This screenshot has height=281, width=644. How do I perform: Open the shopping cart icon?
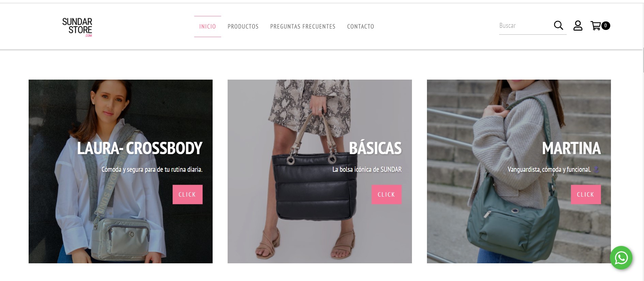pyautogui.click(x=596, y=26)
